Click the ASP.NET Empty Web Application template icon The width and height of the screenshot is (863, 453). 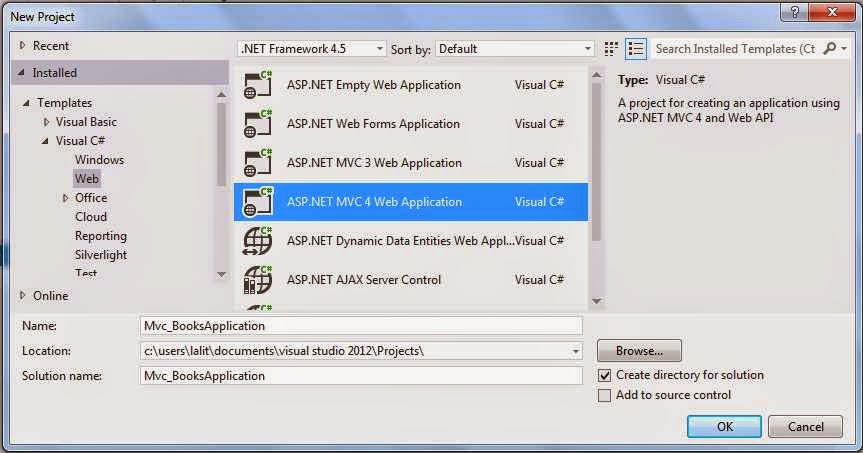[x=258, y=84]
